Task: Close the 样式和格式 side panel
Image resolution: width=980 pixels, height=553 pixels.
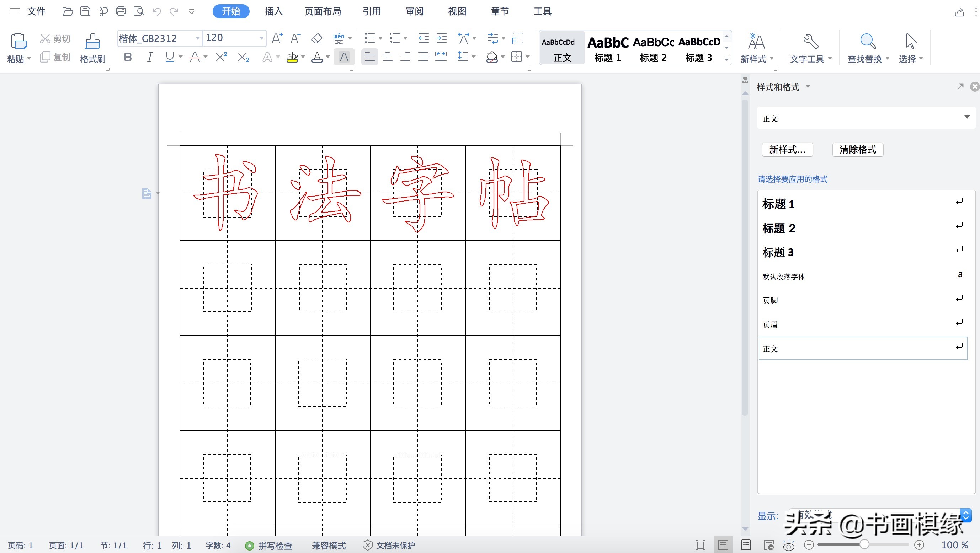Action: (975, 87)
